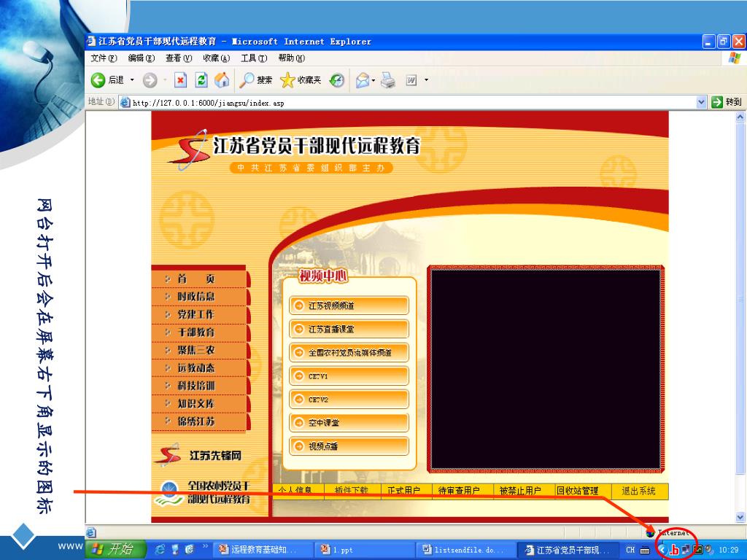Open the 知识文库 sidebar section
Viewport: 747px width, 560px height.
point(199,403)
